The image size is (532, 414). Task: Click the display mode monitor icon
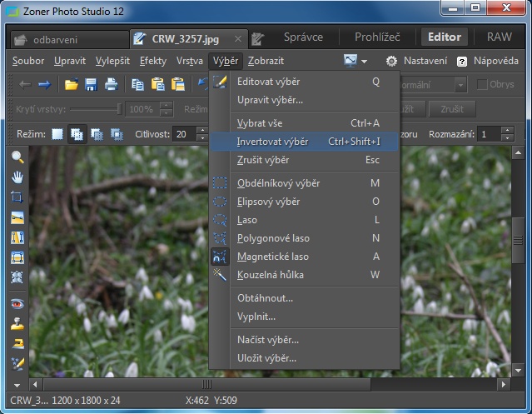[x=351, y=61]
